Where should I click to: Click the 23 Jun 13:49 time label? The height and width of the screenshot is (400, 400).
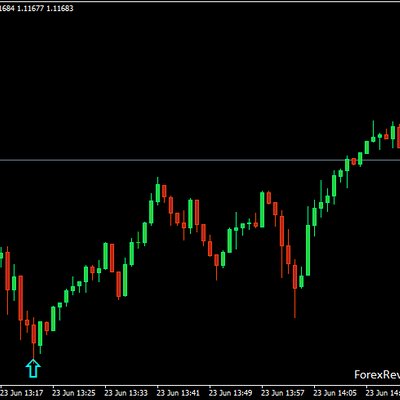231,392
